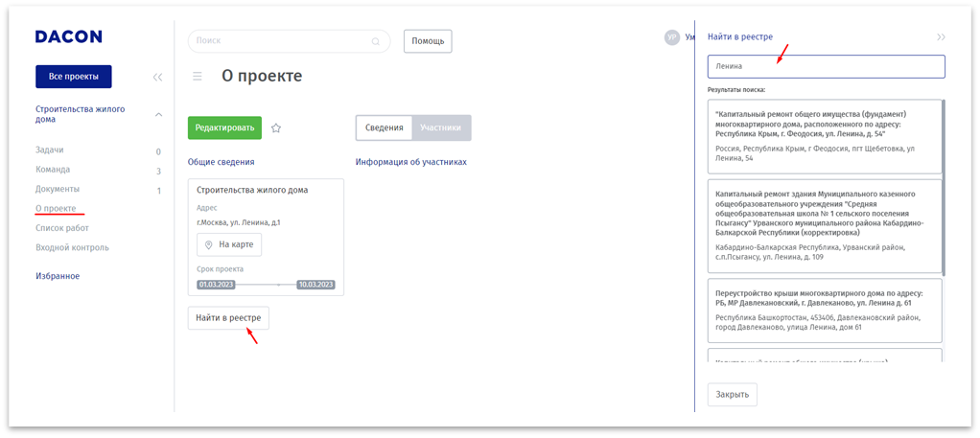Click the registry search field with Ленина

point(826,66)
